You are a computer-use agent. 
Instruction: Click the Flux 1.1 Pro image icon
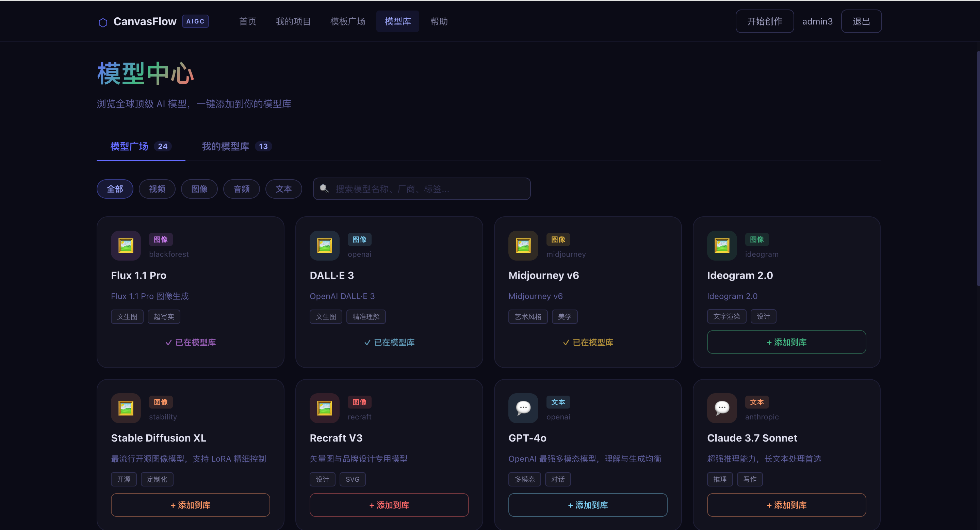click(126, 246)
